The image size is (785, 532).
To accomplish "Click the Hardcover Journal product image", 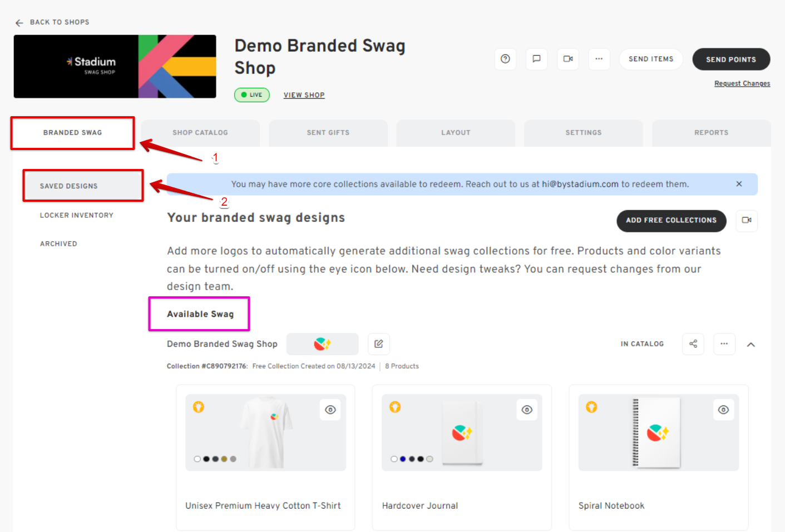I will point(462,432).
